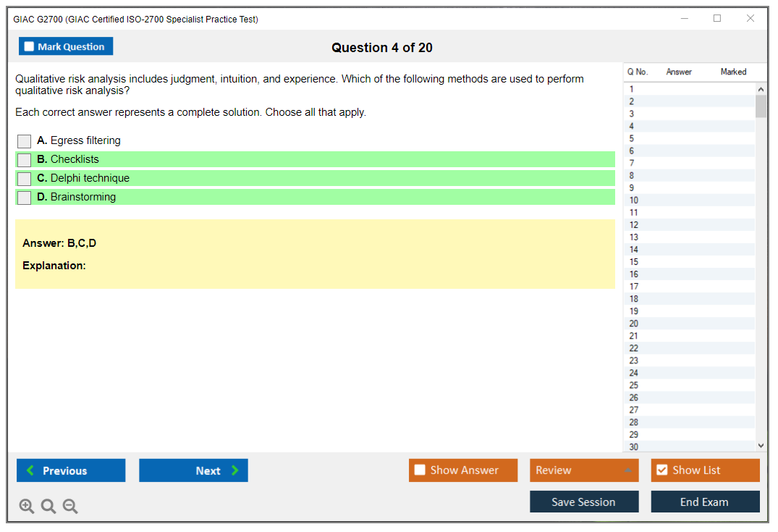Toggle the Mark Question checkbox

pyautogui.click(x=29, y=46)
